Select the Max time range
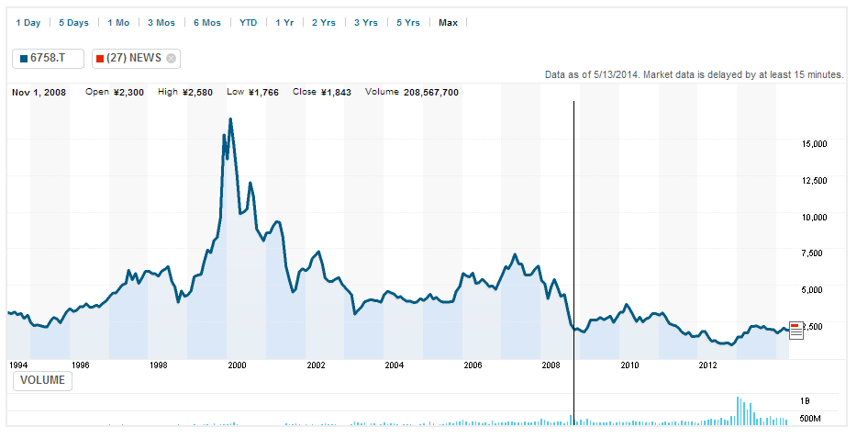The image size is (868, 438). point(448,22)
